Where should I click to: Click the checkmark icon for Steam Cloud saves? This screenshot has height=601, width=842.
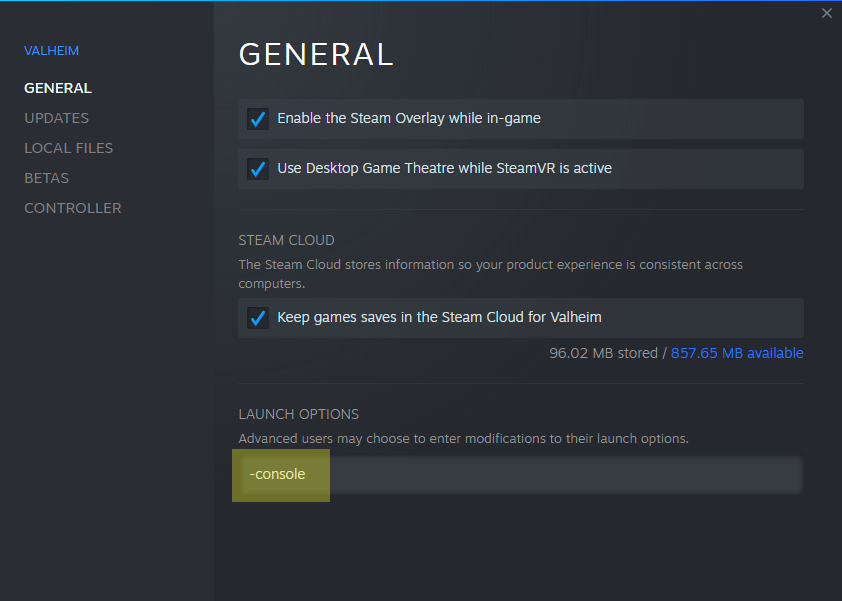click(x=258, y=317)
